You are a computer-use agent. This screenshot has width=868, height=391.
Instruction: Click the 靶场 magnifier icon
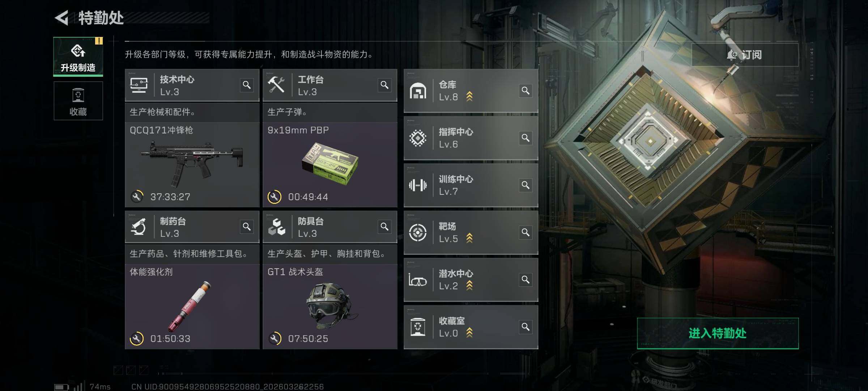pyautogui.click(x=526, y=232)
